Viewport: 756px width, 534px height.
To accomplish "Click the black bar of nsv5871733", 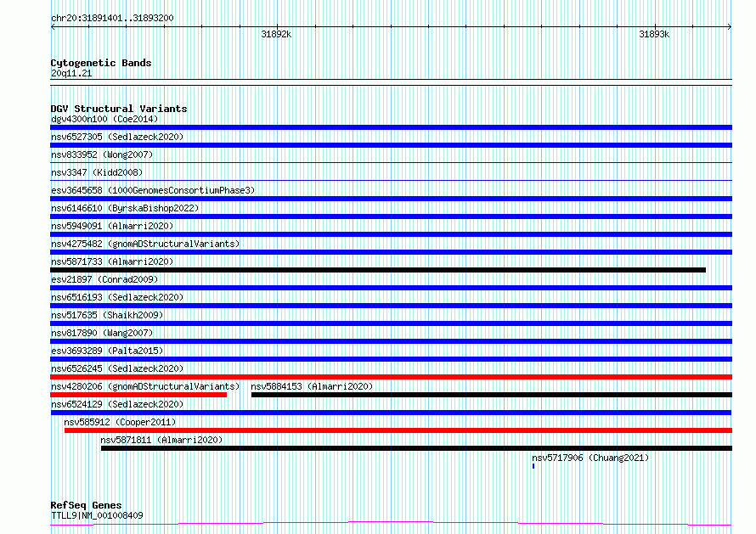I will point(378,270).
